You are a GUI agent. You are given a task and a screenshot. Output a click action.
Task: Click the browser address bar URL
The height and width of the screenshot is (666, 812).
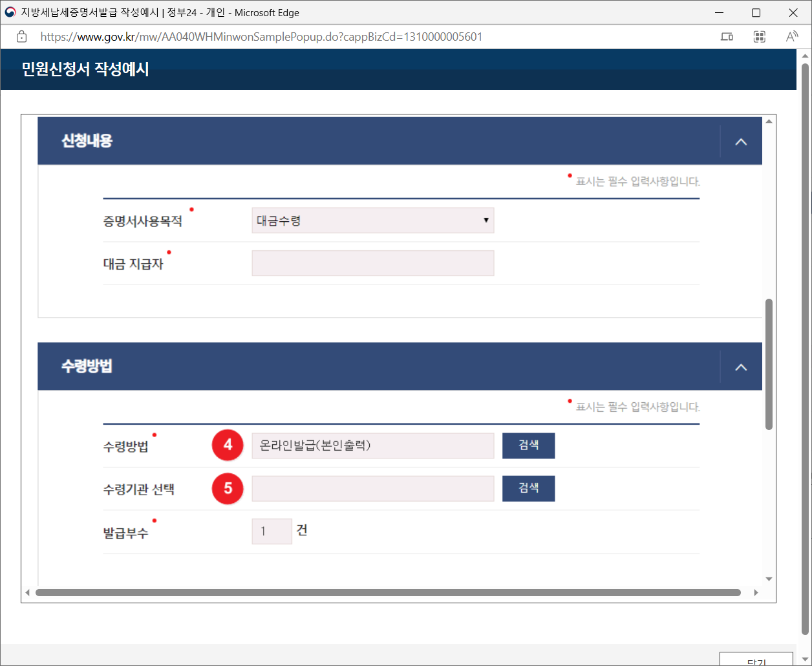[259, 37]
